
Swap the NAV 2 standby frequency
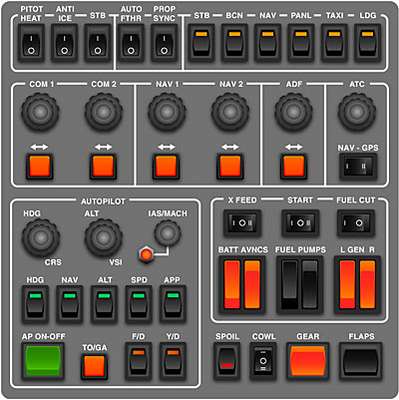tap(230, 166)
